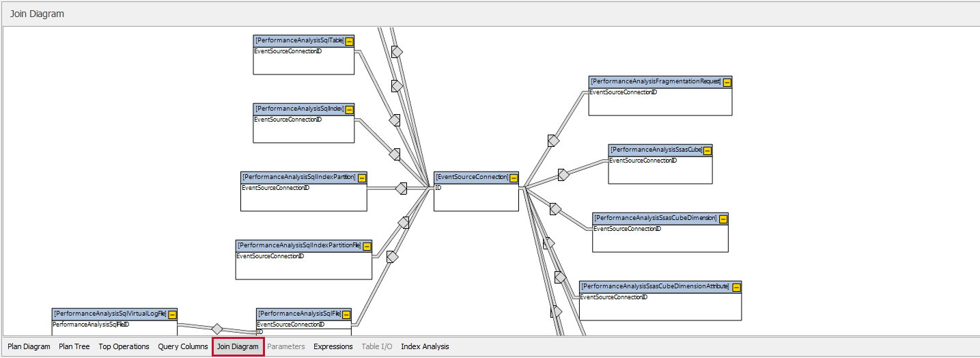Image resolution: width=980 pixels, height=358 pixels.
Task: Select the Join Diagram tab
Action: 238,346
